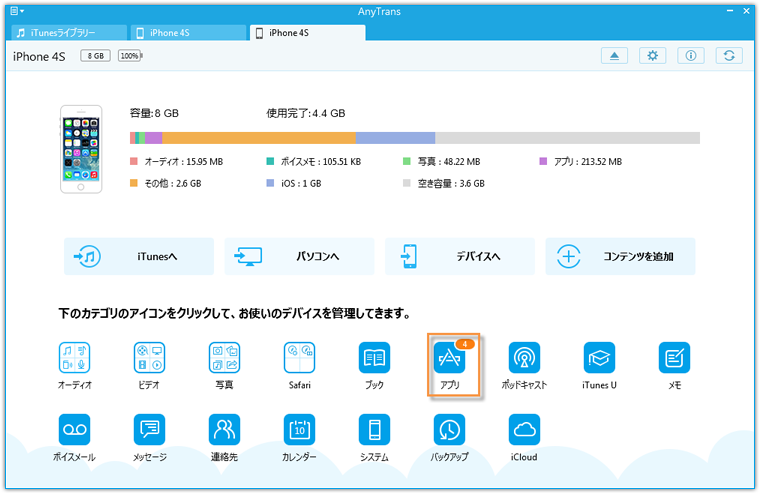760x494 pixels.
Task: Click the パソコンへ transfer button
Action: click(299, 256)
